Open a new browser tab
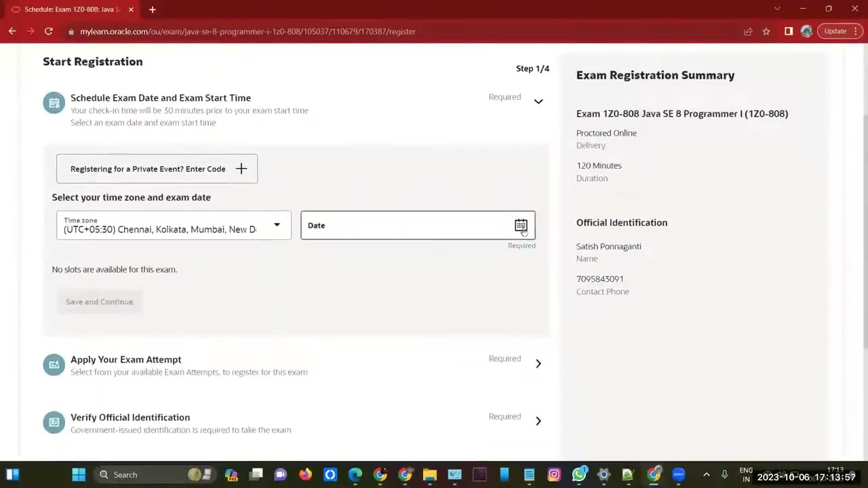The image size is (868, 488). 153,9
